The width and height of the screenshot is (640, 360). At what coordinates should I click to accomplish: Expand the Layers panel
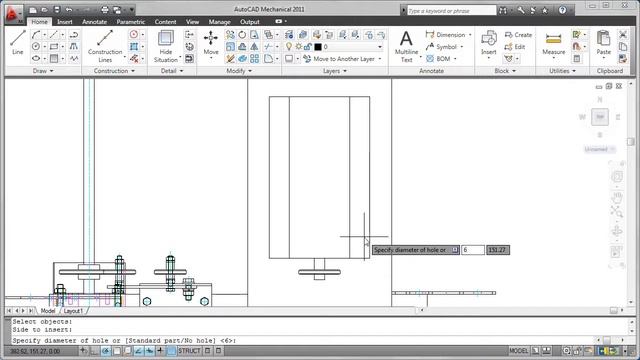pyautogui.click(x=335, y=71)
